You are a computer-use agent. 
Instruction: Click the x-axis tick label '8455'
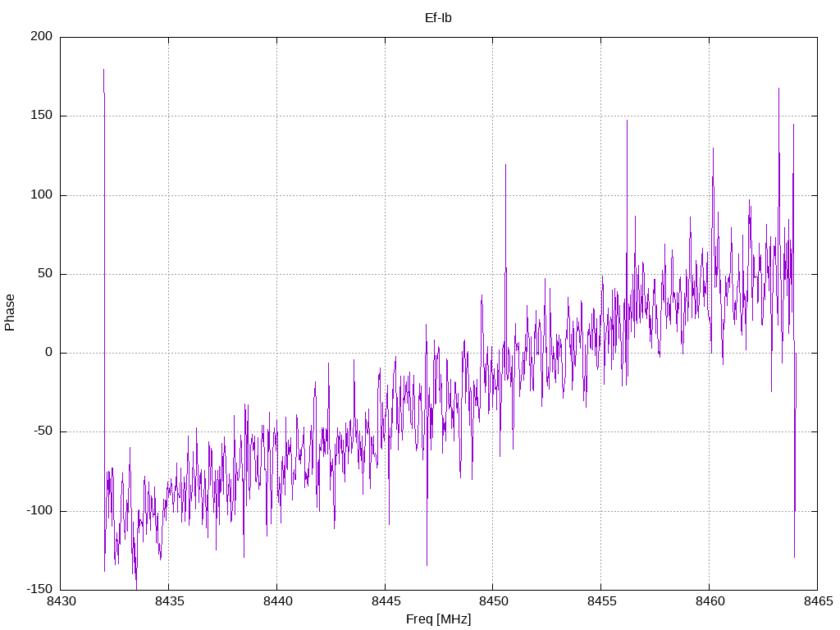(x=601, y=601)
